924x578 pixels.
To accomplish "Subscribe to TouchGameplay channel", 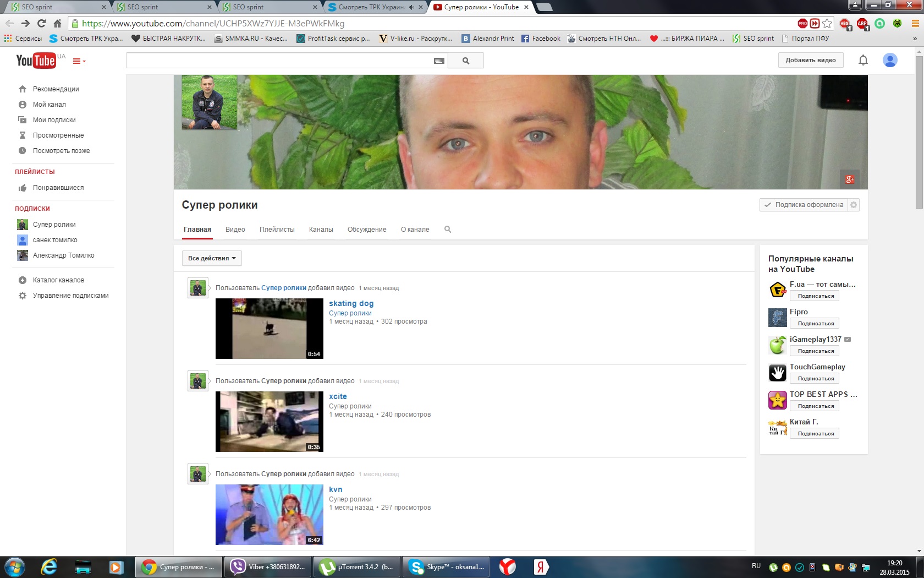I will click(815, 379).
